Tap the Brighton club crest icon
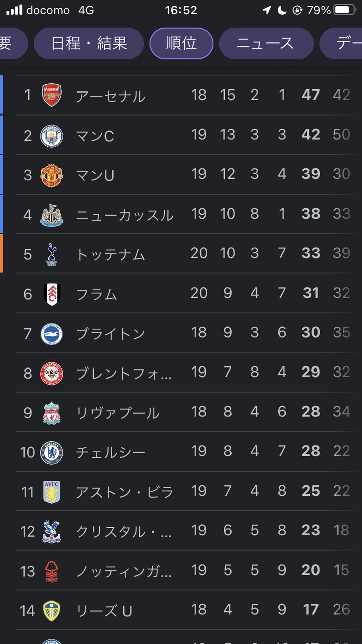The image size is (362, 644). (52, 333)
